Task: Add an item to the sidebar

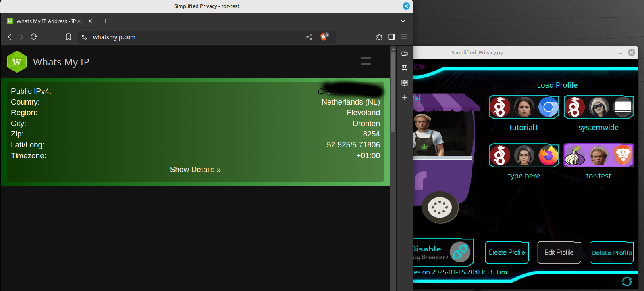Action: point(405,97)
